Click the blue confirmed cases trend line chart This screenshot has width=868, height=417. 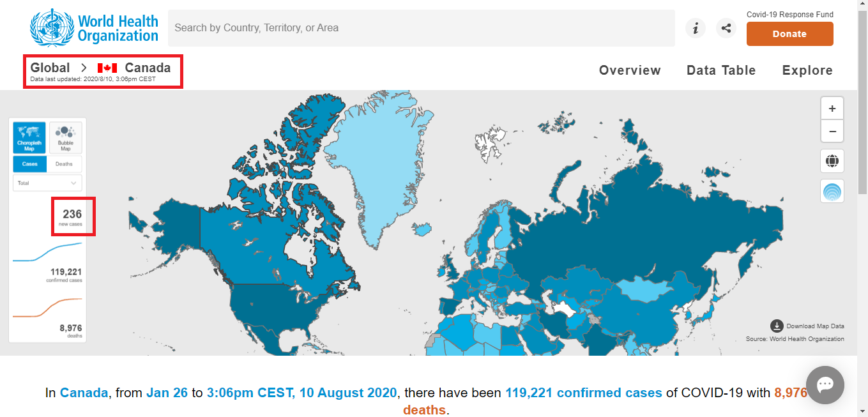tap(47, 252)
